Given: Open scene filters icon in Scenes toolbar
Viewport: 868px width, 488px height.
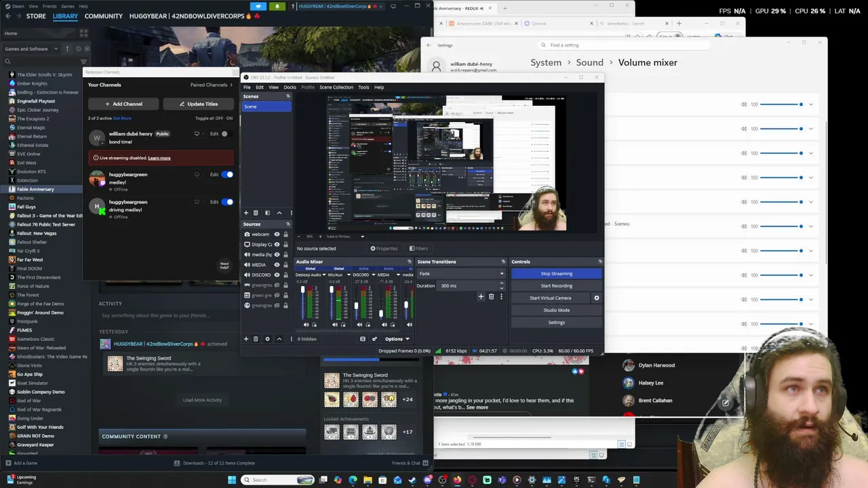Looking at the screenshot, I should click(267, 213).
